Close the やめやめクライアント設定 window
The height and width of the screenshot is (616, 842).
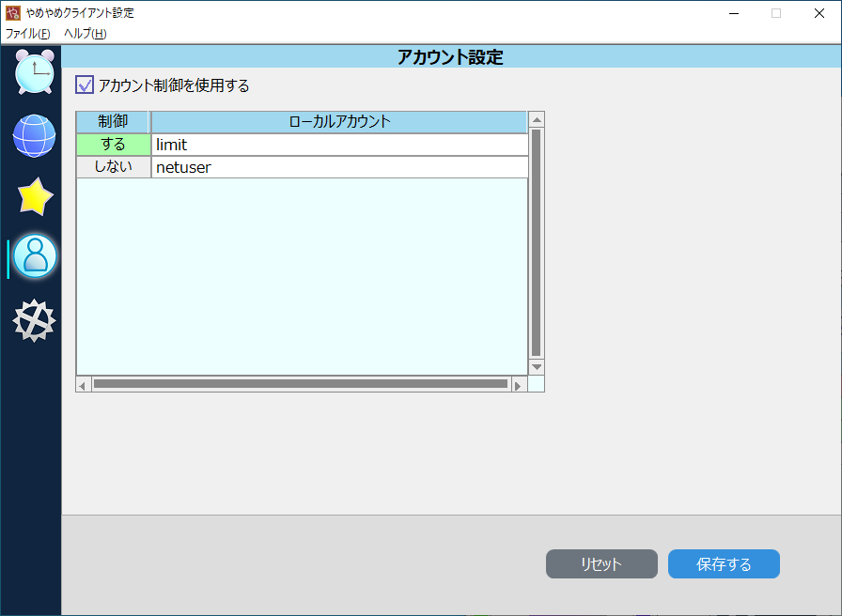819,13
